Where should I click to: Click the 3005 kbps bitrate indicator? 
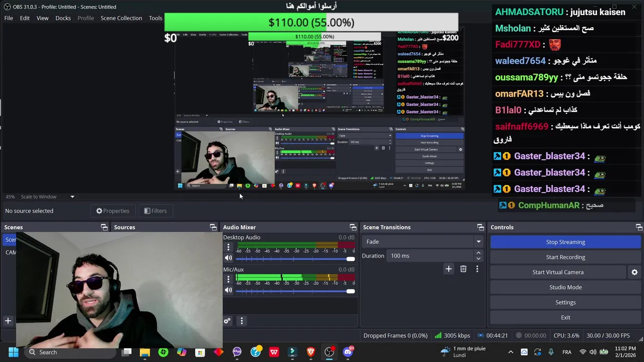click(452, 335)
